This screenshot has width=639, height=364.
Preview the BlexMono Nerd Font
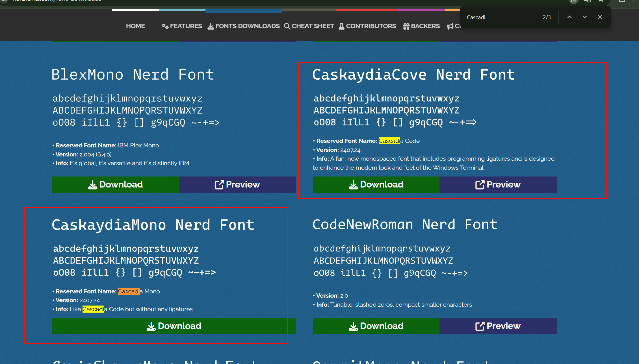pyautogui.click(x=237, y=185)
